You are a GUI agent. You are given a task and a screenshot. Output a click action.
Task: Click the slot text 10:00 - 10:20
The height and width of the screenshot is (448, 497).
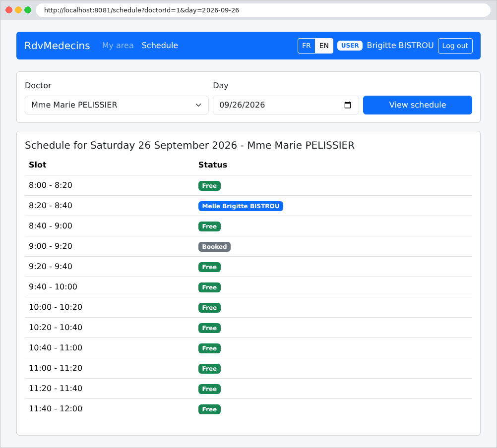pyautogui.click(x=56, y=307)
